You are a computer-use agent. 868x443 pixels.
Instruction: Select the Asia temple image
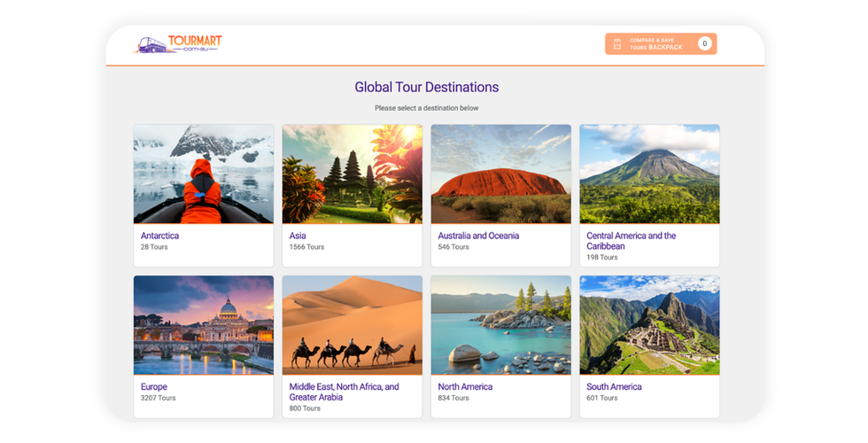coord(352,174)
